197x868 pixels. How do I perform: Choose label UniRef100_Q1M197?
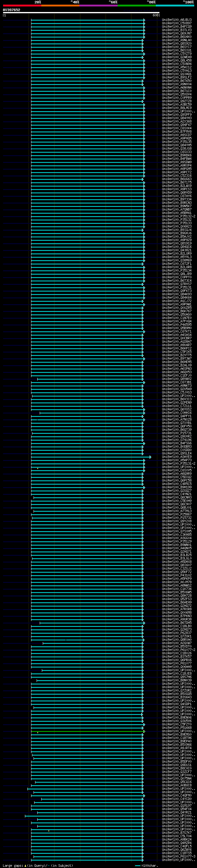(177, 806)
